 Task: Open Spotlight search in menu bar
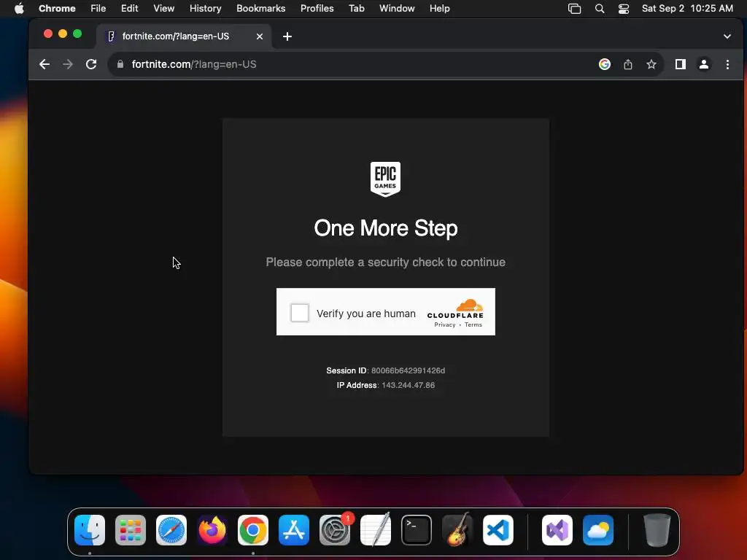click(600, 9)
